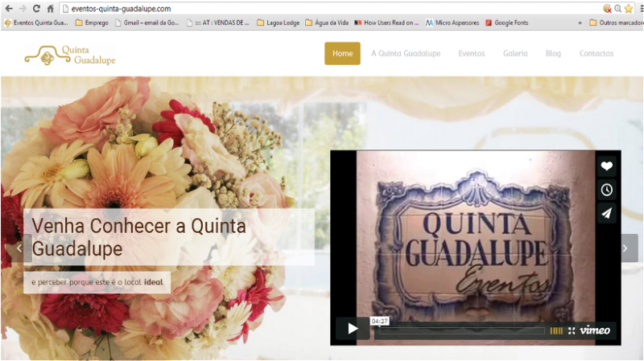Open the Outros marcadores folder
Image resolution: width=644 pixels, height=361 pixels.
pyautogui.click(x=616, y=23)
